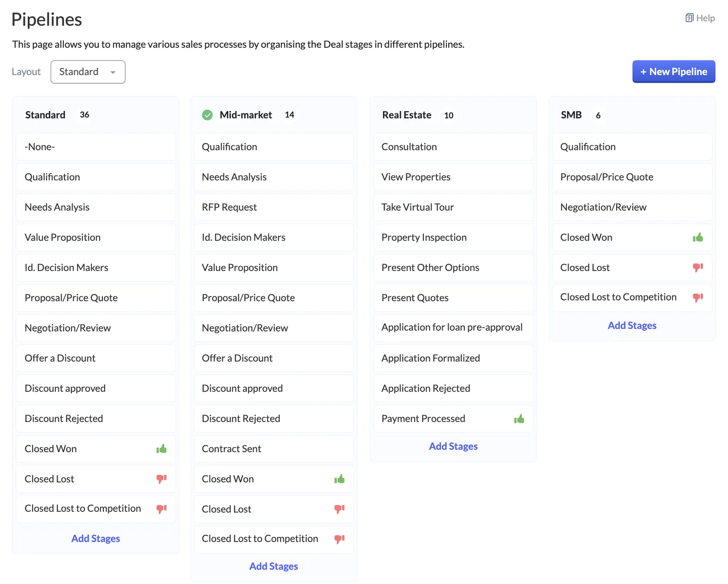Viewport: 728px width, 584px height.
Task: Click thumbs-down icon on SMB Closed Lost
Action: (698, 267)
